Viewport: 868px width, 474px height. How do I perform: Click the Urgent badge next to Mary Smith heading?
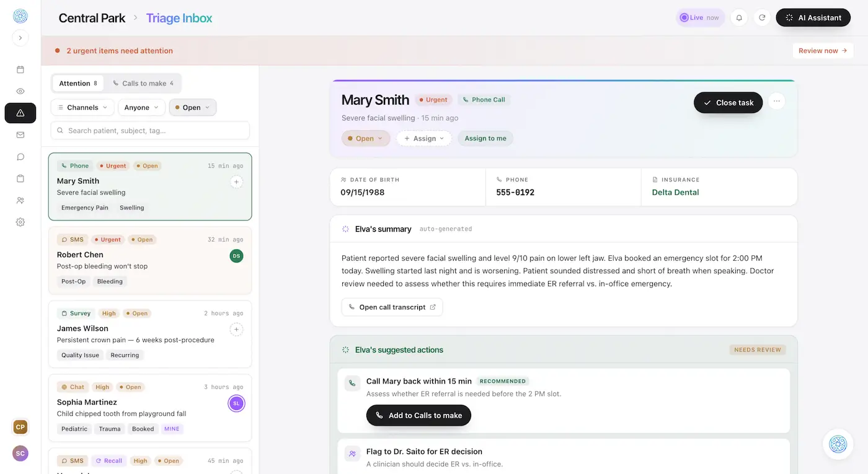[x=433, y=100]
